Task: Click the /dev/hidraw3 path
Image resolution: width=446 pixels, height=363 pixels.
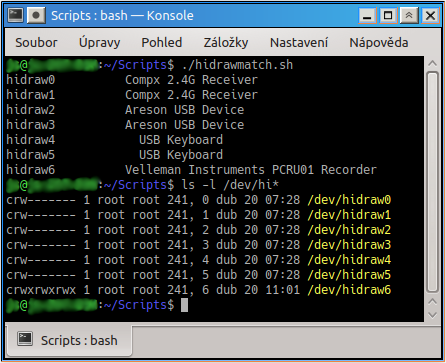Action: [x=349, y=245]
